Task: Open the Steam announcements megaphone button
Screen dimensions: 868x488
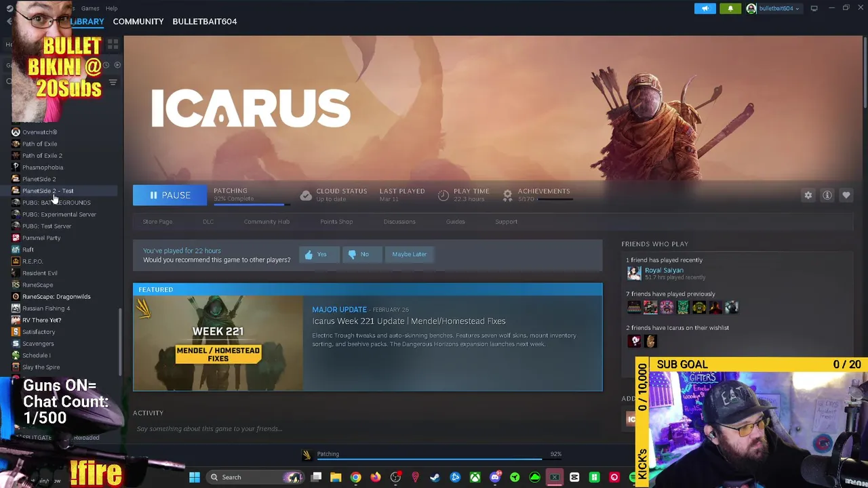Action: tap(705, 8)
